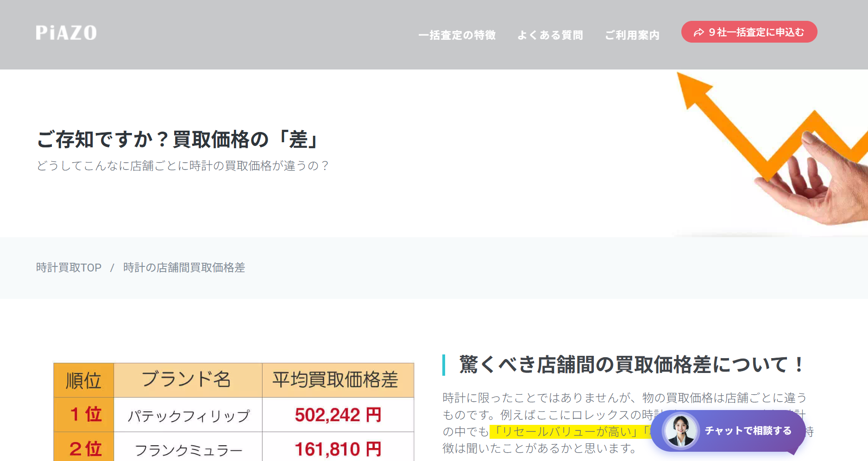Image resolution: width=868 pixels, height=461 pixels.
Task: Click the share arrow icon in red button
Action: tap(698, 32)
